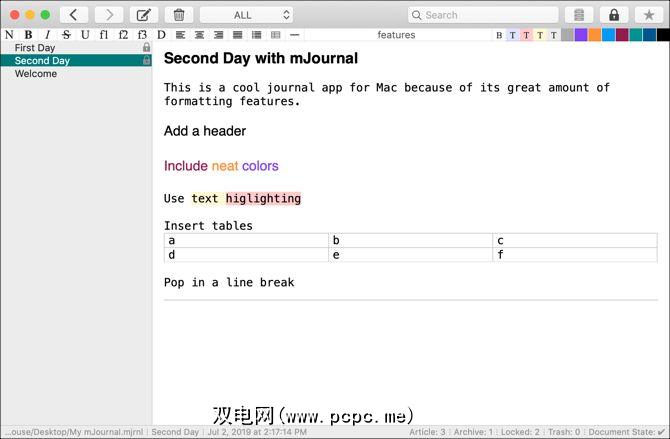Choose the light blue text color swatch
The width and height of the screenshot is (670, 439).
[x=608, y=35]
